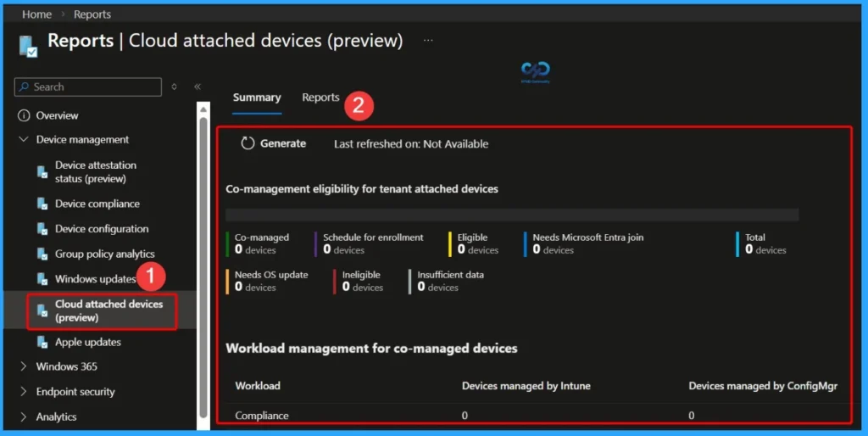This screenshot has height=436, width=868.
Task: Click the Reports page header icon
Action: point(28,46)
